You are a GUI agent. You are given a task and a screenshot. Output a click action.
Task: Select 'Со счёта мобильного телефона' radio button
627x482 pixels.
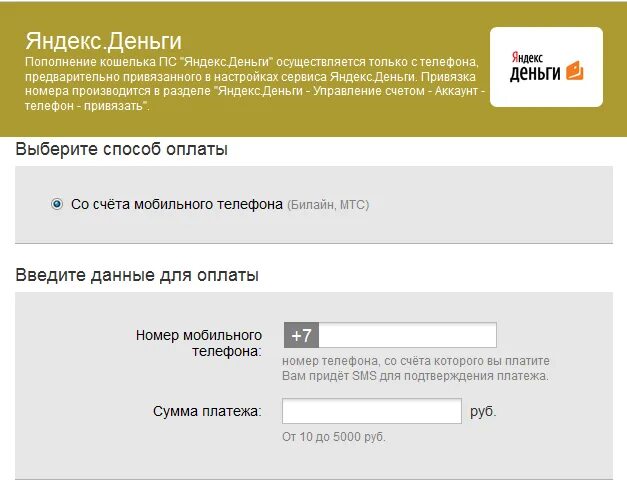57,204
